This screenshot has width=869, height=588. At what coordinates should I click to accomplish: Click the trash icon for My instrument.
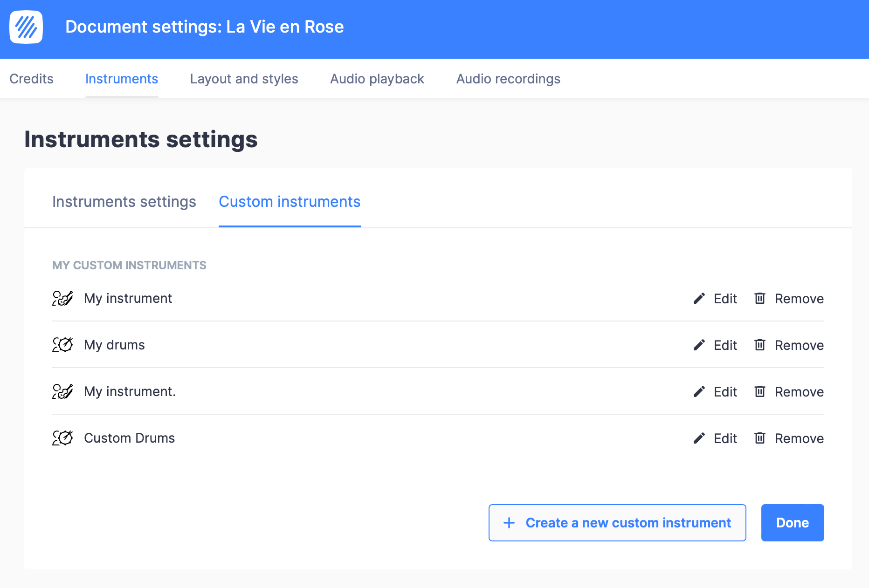[760, 298]
